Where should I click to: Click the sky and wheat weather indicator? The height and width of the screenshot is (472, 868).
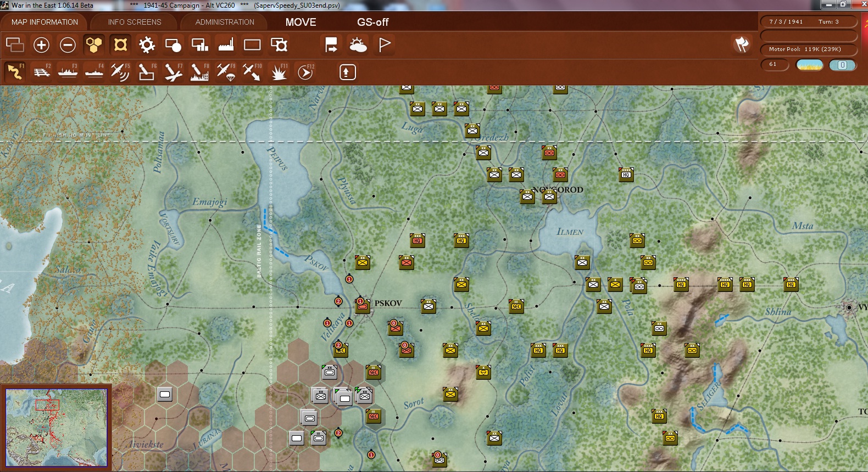pos(809,65)
